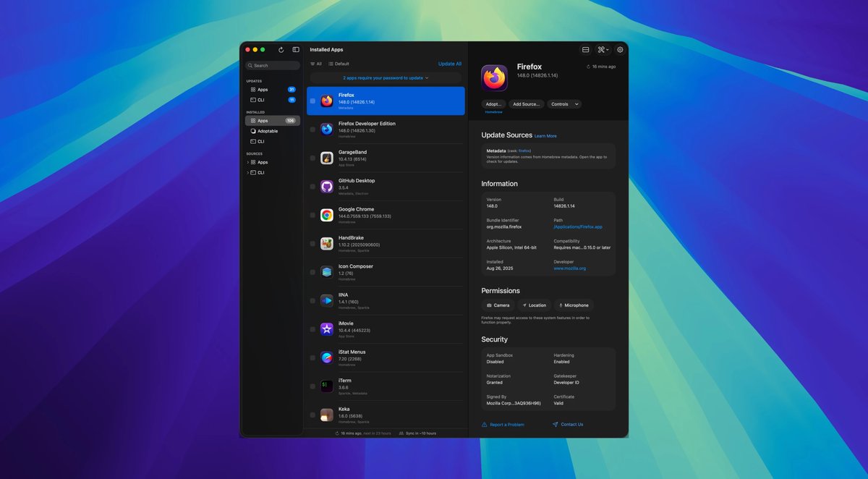Tick the GarageBand checkbox

coord(312,158)
